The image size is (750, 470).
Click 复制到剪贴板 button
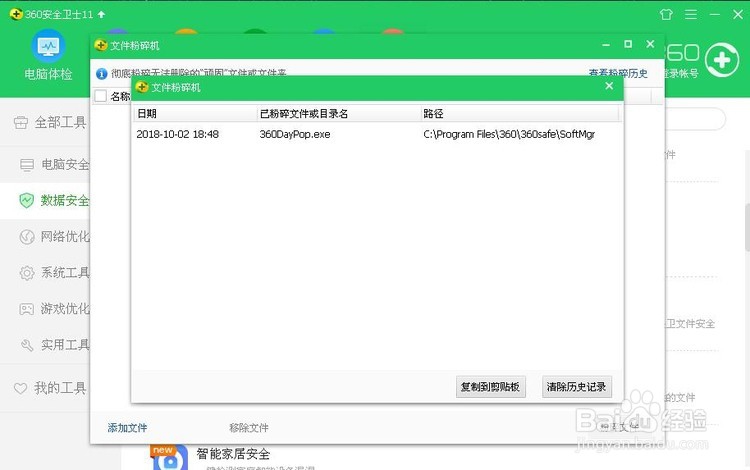[490, 387]
